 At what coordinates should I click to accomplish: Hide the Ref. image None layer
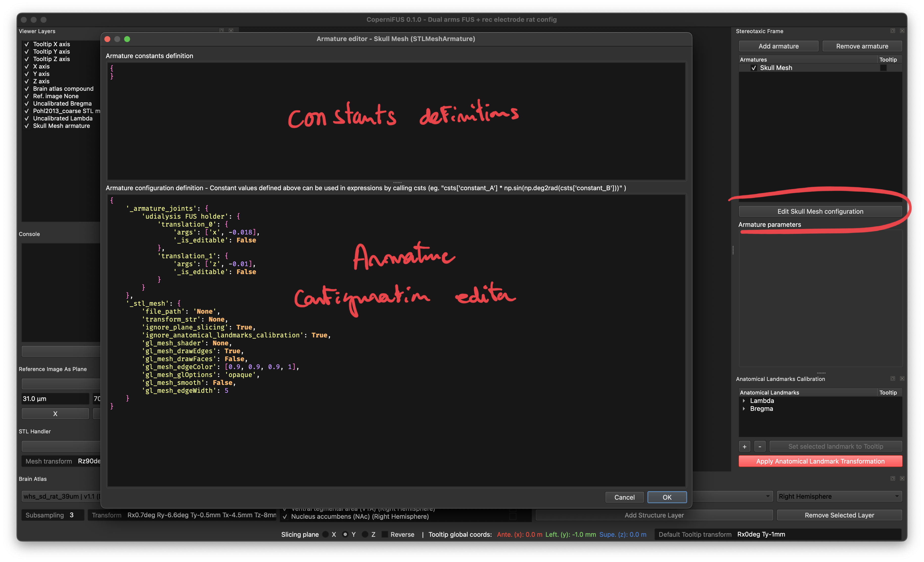pos(27,96)
